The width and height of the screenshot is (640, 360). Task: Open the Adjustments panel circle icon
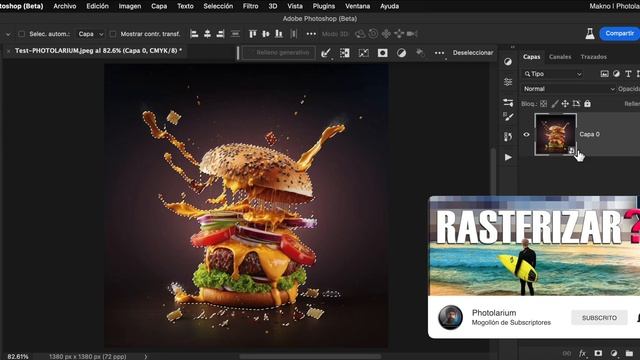point(508,62)
